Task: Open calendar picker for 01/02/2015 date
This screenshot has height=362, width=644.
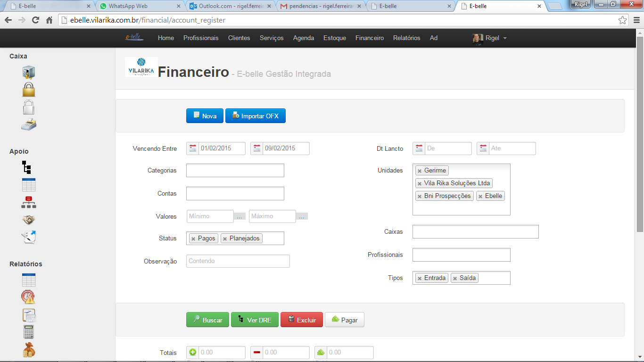Action: pos(192,148)
